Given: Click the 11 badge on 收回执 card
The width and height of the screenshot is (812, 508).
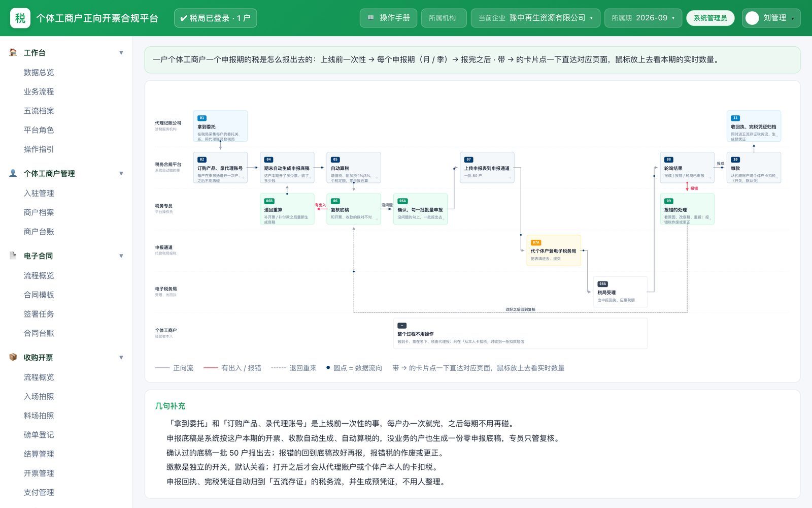Looking at the screenshot, I should pos(735,118).
